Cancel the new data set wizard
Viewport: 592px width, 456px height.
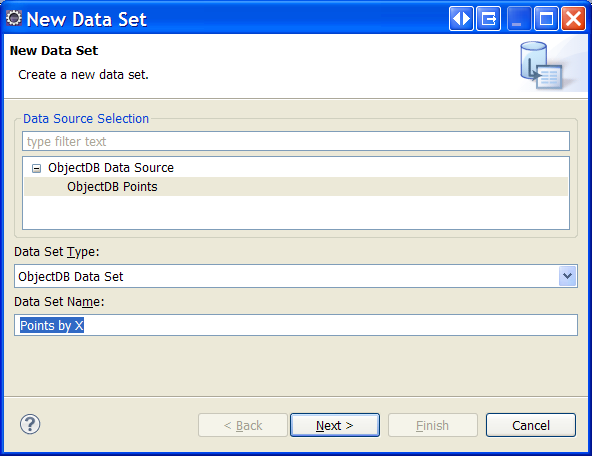click(x=531, y=425)
